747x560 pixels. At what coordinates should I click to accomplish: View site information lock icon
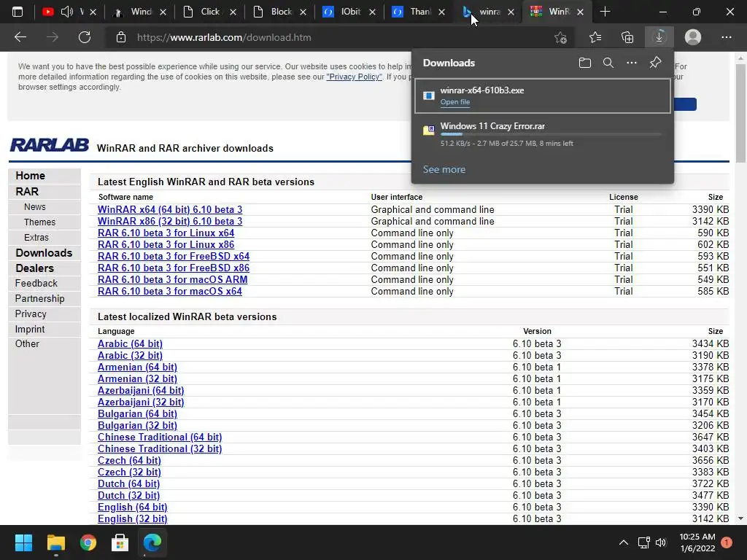[121, 37]
